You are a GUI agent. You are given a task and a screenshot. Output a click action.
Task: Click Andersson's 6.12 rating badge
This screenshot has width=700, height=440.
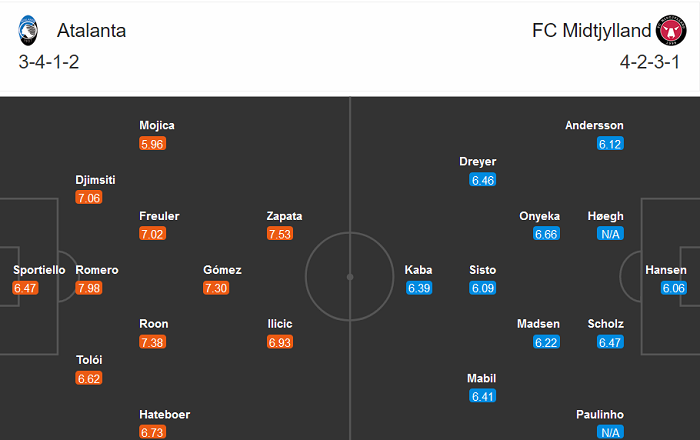(610, 143)
